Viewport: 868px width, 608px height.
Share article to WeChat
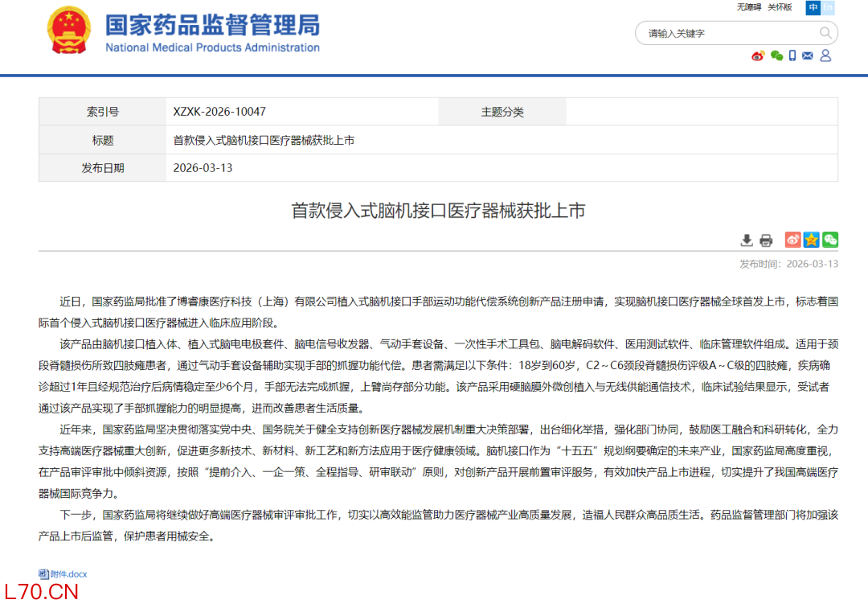830,239
